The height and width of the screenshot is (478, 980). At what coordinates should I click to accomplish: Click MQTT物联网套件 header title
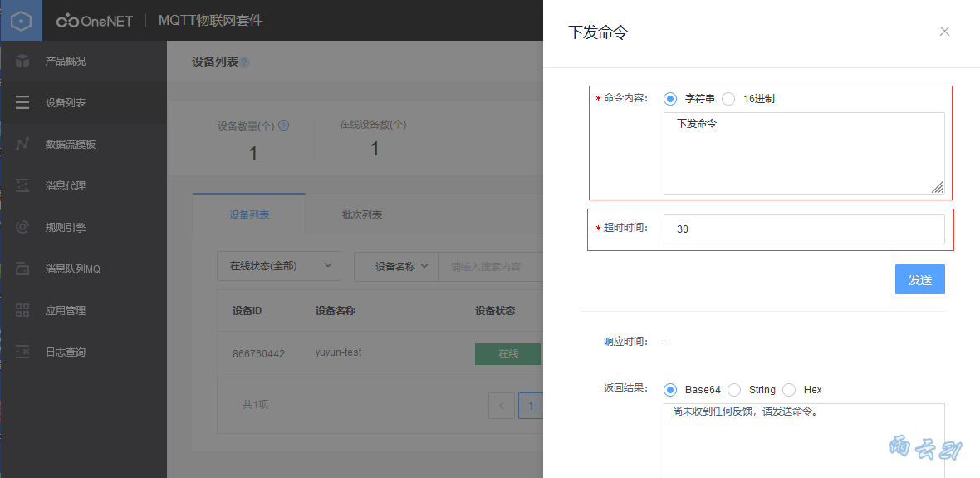pos(211,21)
